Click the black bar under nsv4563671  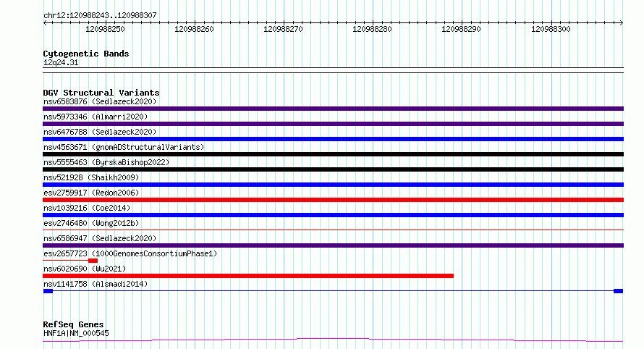coord(333,154)
